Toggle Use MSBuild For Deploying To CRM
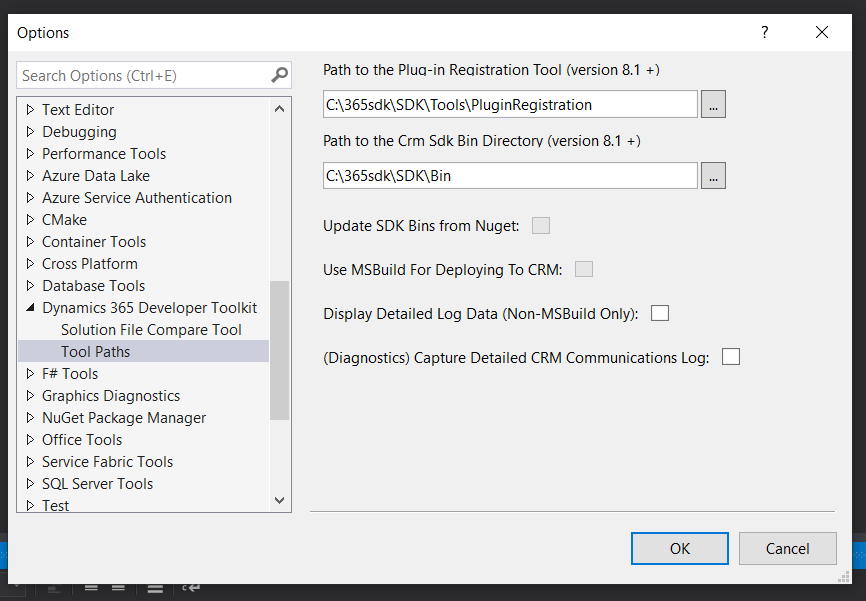Viewport: 866px width, 601px height. click(584, 269)
